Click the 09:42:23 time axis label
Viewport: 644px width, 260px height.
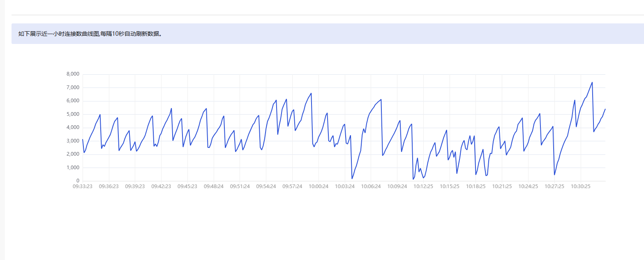click(x=161, y=186)
